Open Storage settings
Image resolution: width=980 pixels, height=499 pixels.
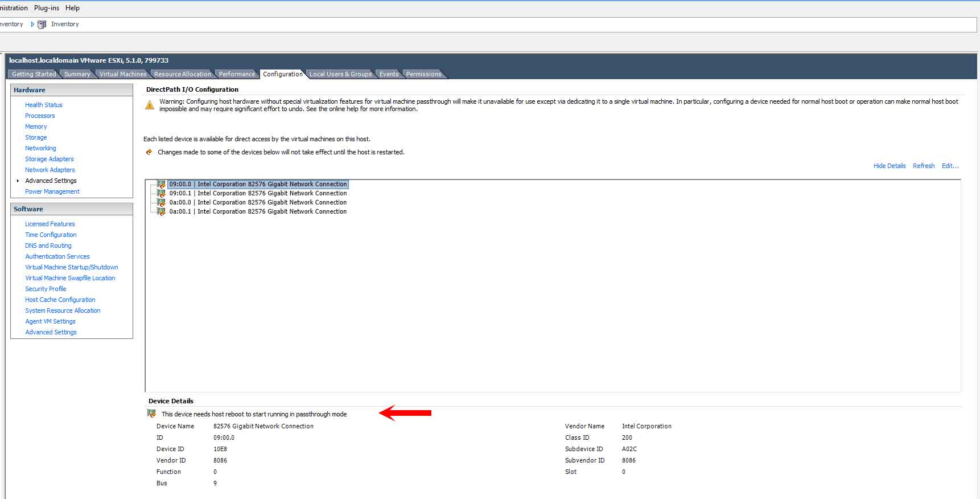36,137
